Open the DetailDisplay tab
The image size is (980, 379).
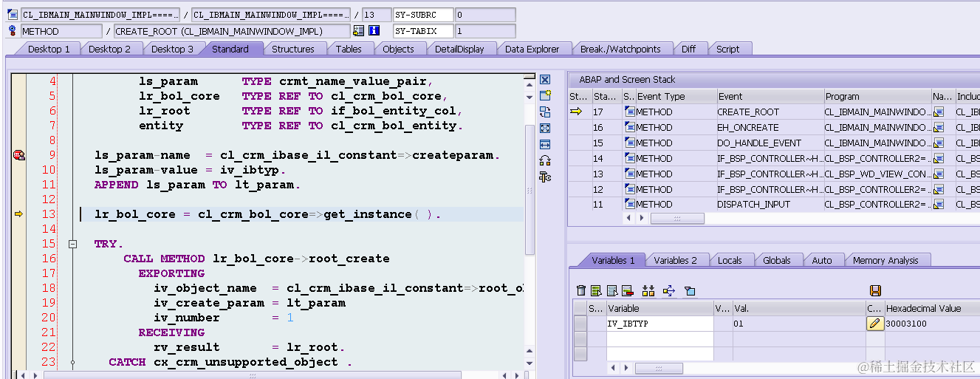(x=459, y=49)
